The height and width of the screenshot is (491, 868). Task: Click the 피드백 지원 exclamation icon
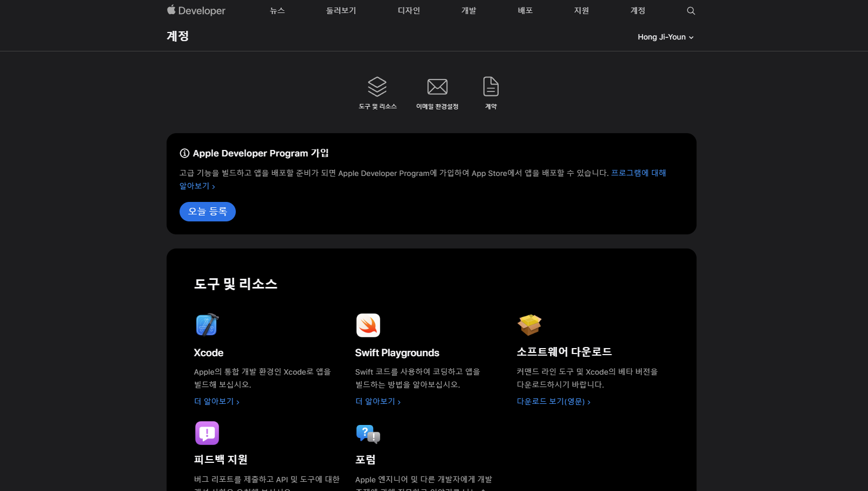point(206,433)
